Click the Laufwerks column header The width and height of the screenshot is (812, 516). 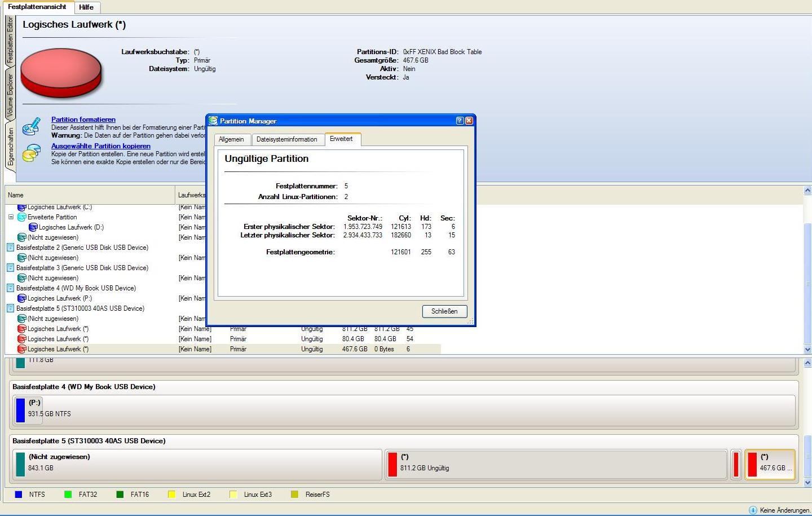pos(191,195)
